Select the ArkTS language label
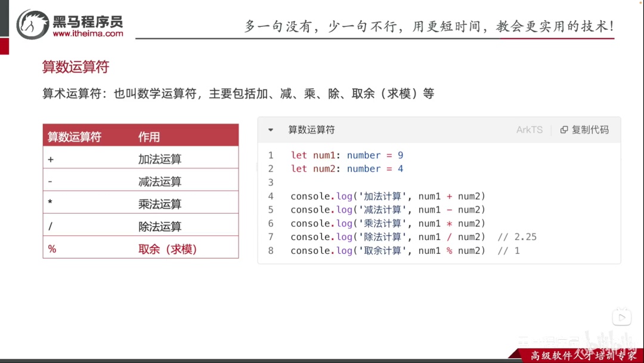This screenshot has height=363, width=644. coord(530,130)
